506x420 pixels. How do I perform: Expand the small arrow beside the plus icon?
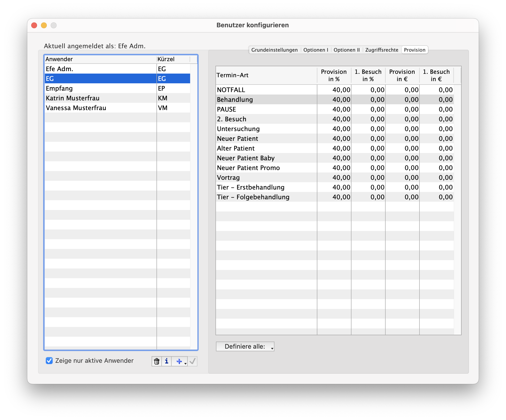click(185, 363)
